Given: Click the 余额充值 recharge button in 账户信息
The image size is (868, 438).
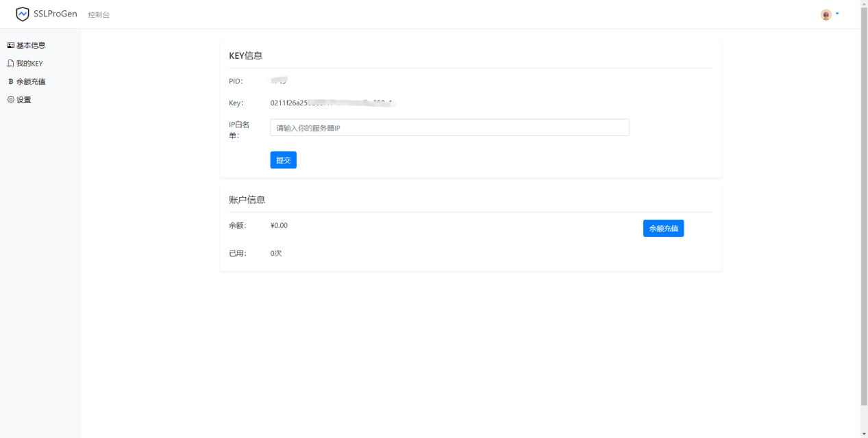Looking at the screenshot, I should point(663,228).
